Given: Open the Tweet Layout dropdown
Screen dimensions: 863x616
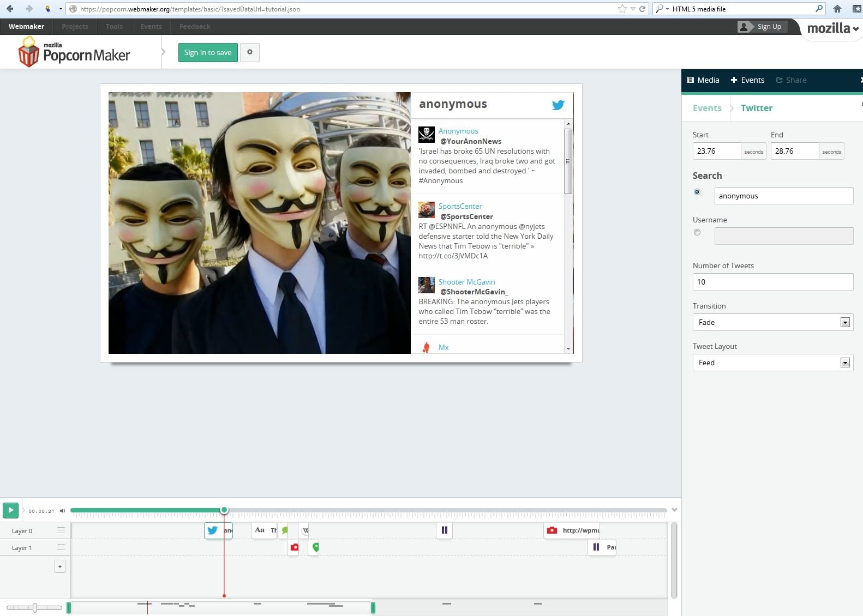Looking at the screenshot, I should pyautogui.click(x=772, y=363).
